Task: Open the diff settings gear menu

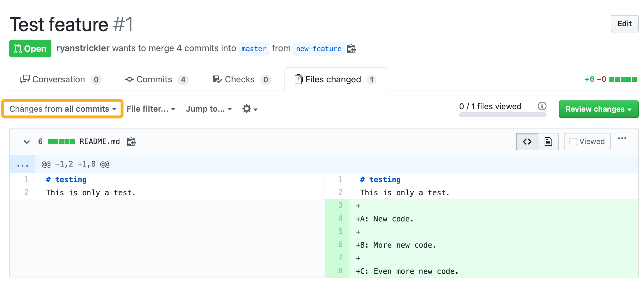Action: tap(250, 109)
